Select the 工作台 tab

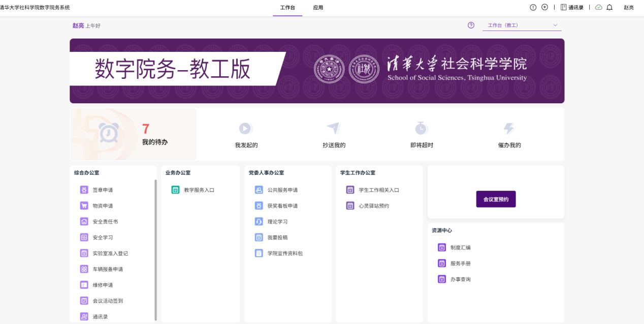(x=287, y=8)
